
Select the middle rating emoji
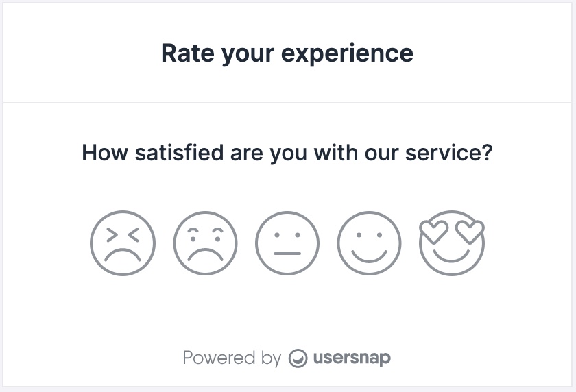[x=287, y=243]
